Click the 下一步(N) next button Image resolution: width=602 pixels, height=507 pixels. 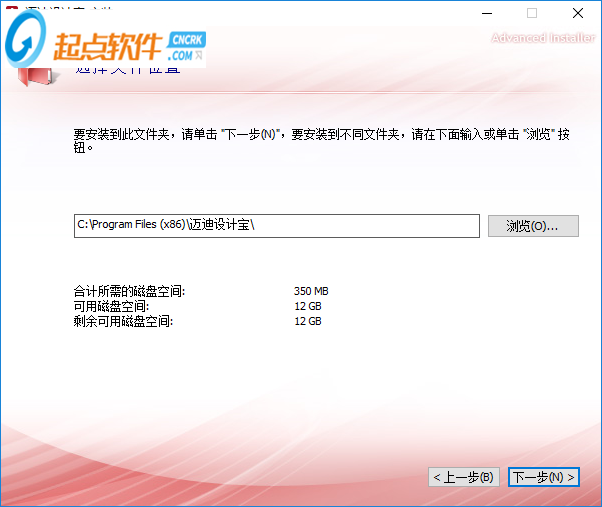tap(544, 477)
